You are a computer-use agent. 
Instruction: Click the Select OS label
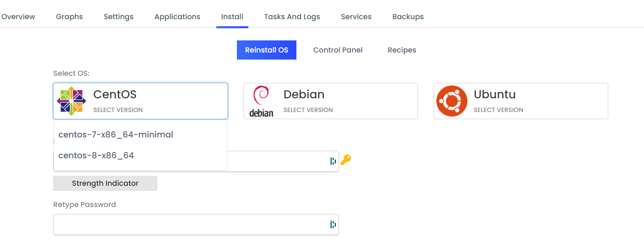(x=72, y=73)
